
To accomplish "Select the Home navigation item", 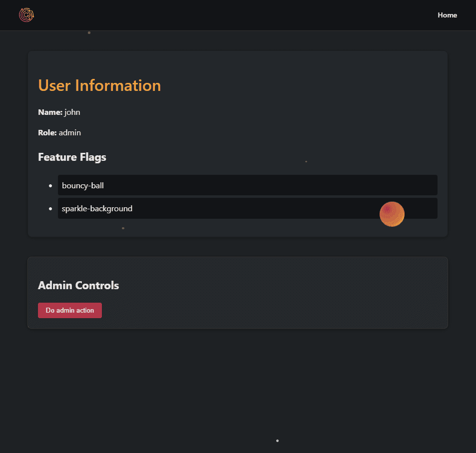I will (x=447, y=15).
